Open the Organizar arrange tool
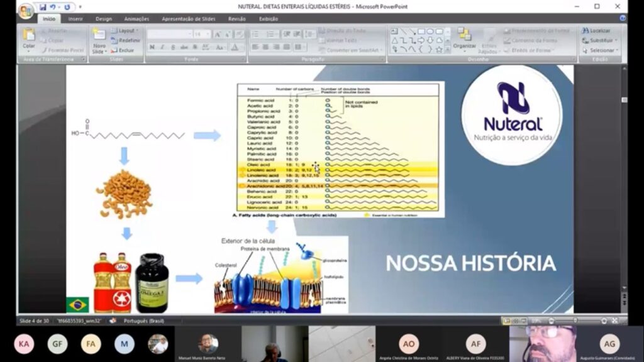Screen dimensions: 644x362 (x=464, y=38)
